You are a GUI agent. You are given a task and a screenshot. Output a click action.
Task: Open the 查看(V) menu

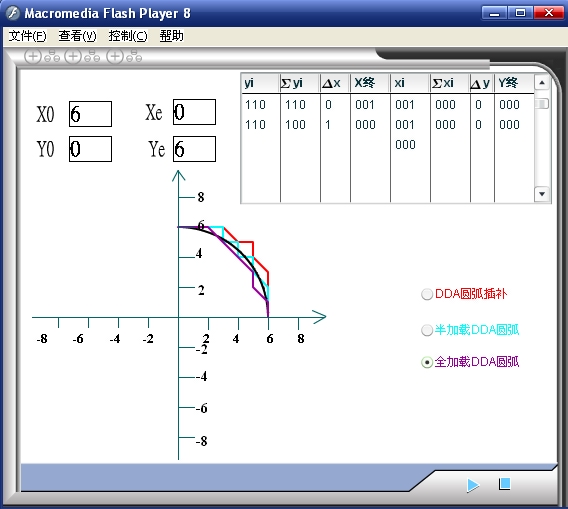(x=78, y=36)
